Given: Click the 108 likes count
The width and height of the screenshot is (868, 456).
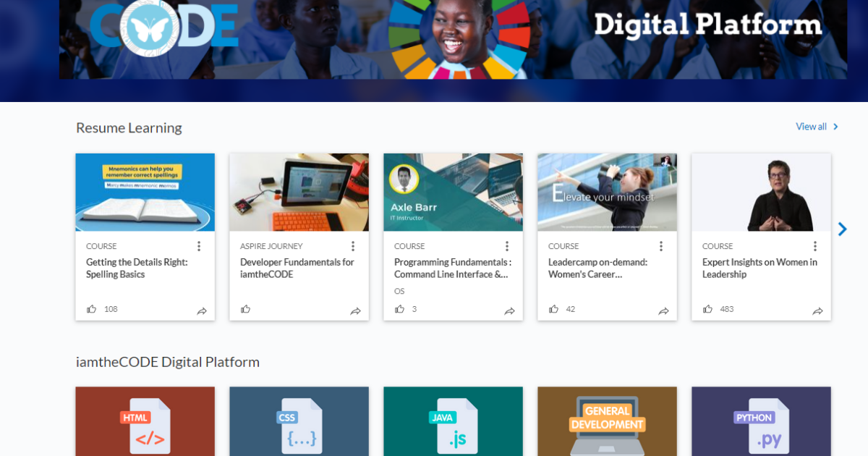Looking at the screenshot, I should point(111,309).
